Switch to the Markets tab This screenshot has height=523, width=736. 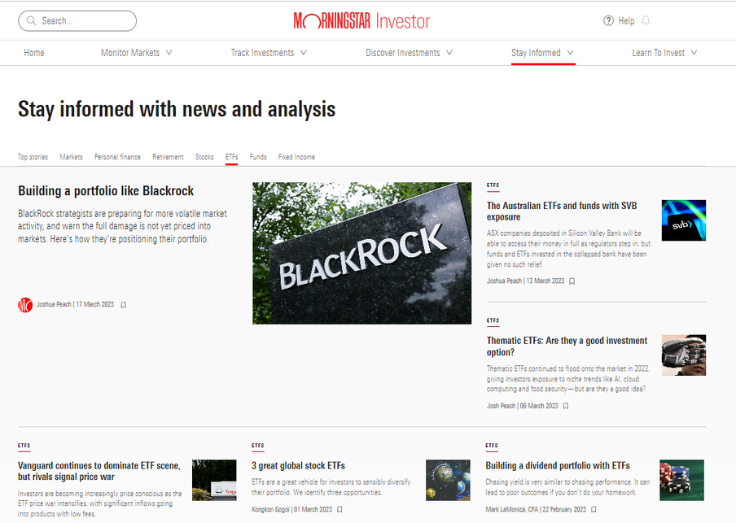coord(71,157)
